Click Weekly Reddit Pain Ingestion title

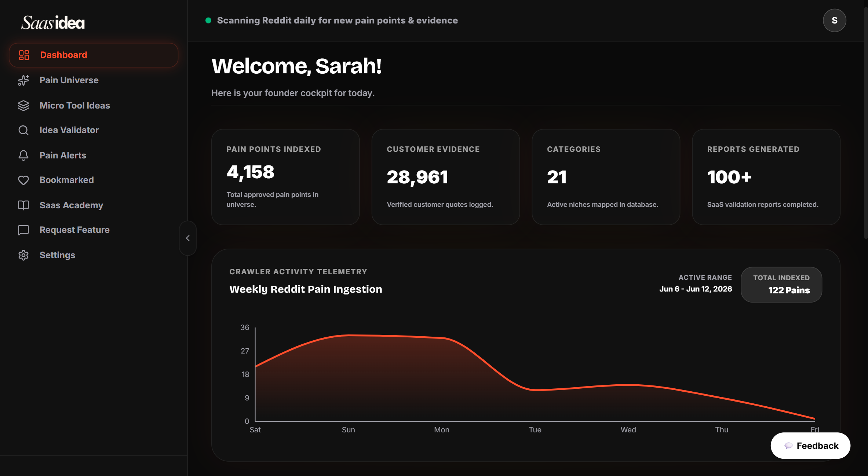click(306, 289)
